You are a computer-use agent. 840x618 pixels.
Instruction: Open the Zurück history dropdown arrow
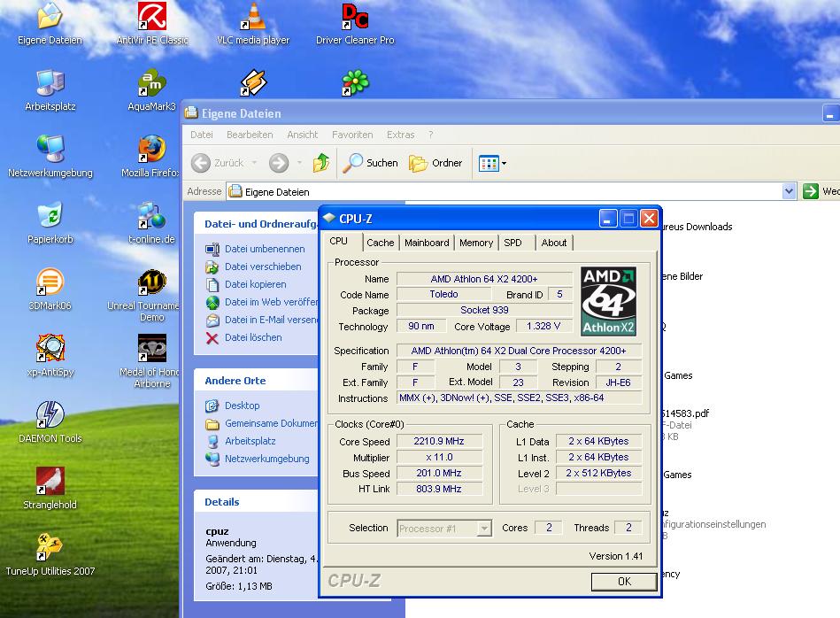point(254,162)
